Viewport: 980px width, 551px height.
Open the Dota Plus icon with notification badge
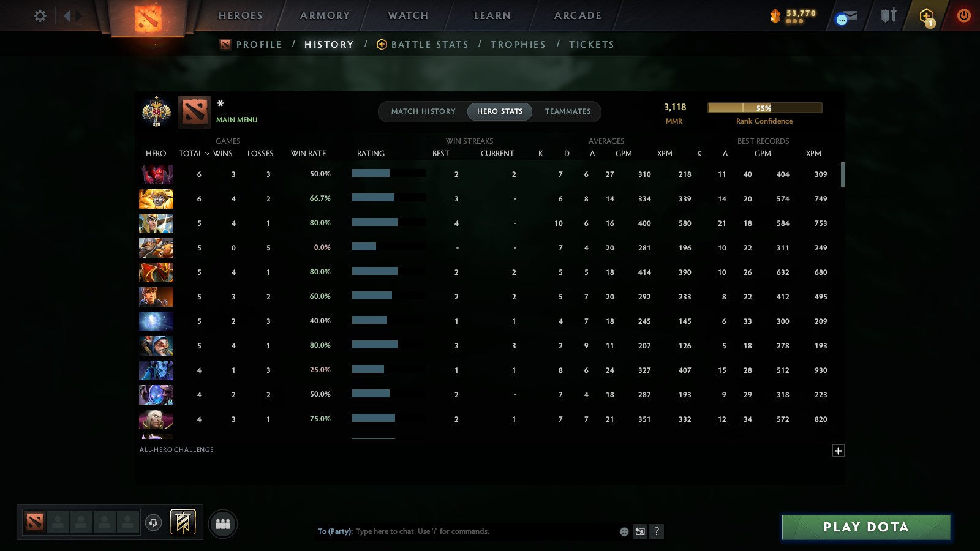[926, 17]
